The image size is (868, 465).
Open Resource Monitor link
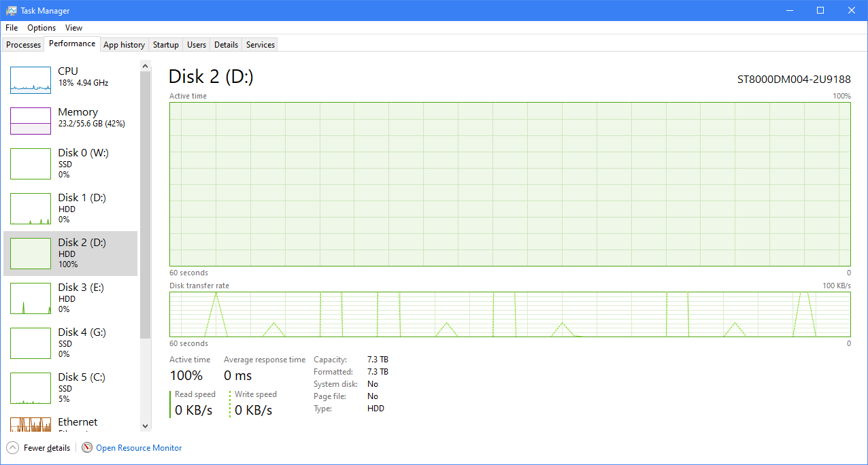pos(139,448)
